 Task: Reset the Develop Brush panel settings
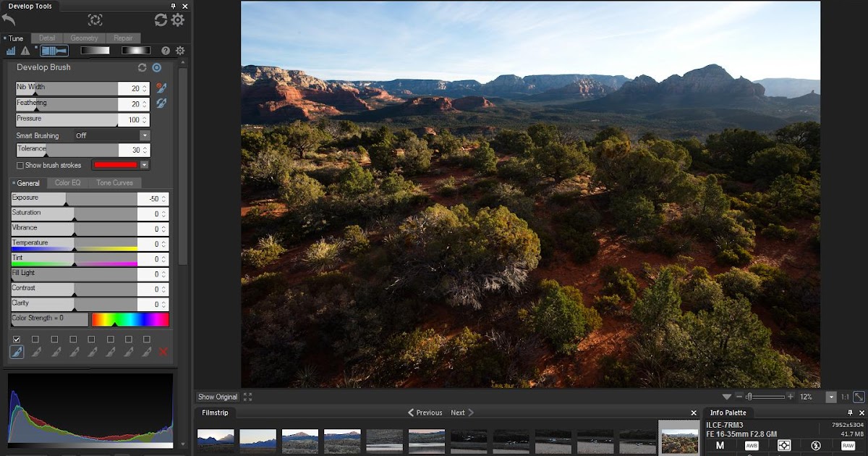pyautogui.click(x=142, y=67)
